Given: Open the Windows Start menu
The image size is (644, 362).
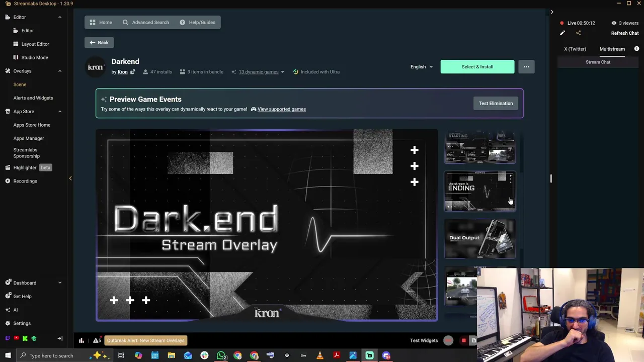Looking at the screenshot, I should point(8,355).
